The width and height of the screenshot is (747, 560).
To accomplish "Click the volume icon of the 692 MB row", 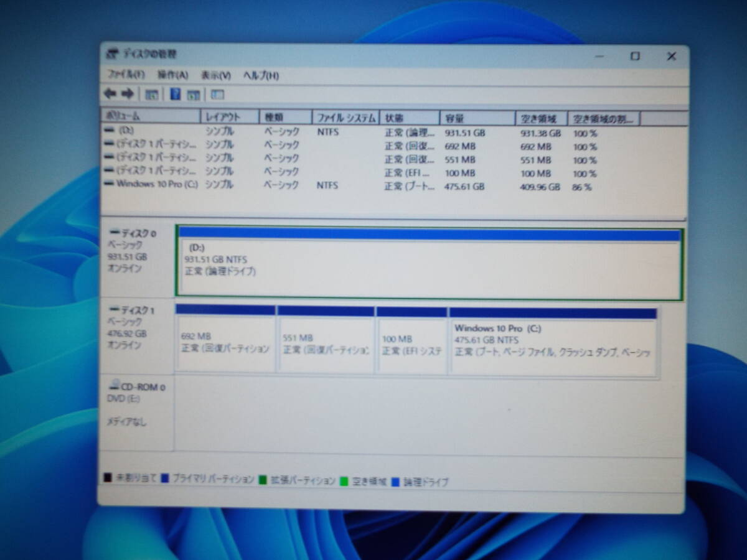I will (x=110, y=144).
